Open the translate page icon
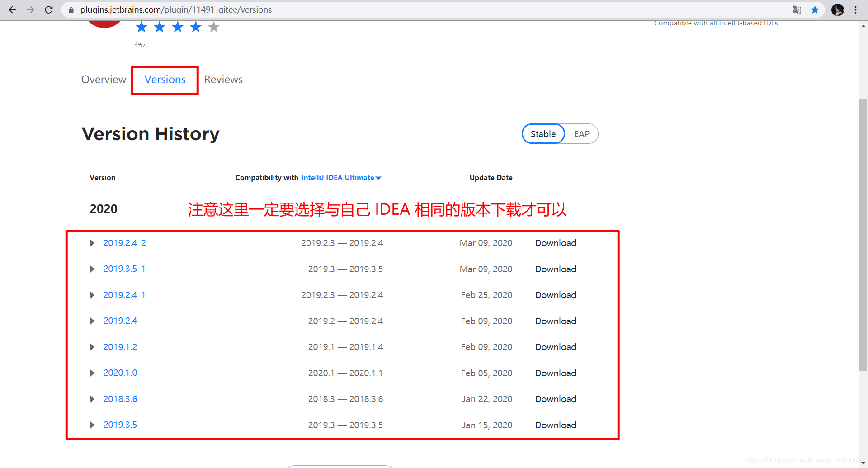 point(797,9)
